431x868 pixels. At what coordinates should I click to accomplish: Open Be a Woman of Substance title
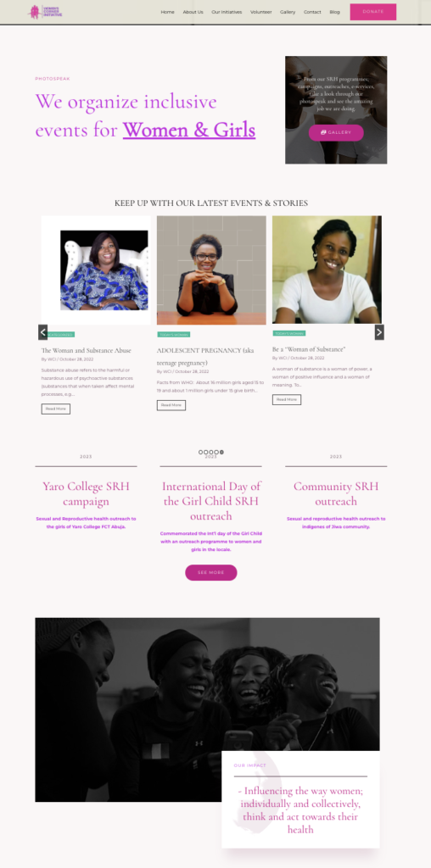[x=309, y=349]
